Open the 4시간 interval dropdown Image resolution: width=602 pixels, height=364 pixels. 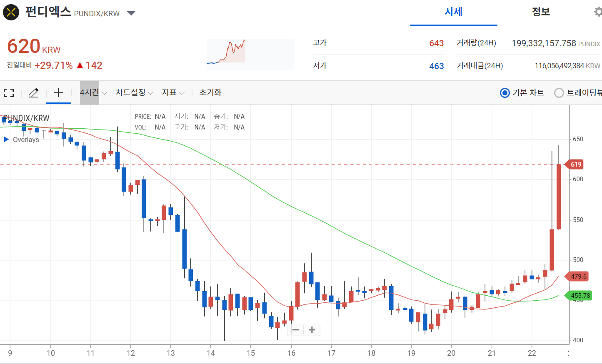click(93, 92)
